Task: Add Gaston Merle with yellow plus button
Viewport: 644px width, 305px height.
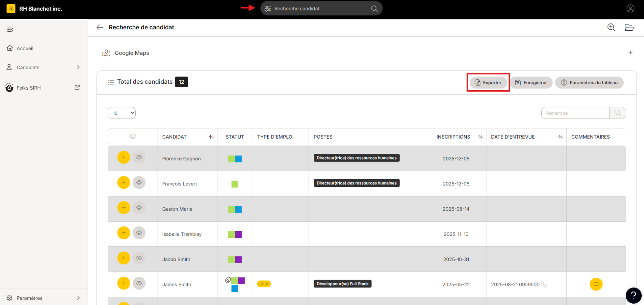Action: tap(124, 208)
